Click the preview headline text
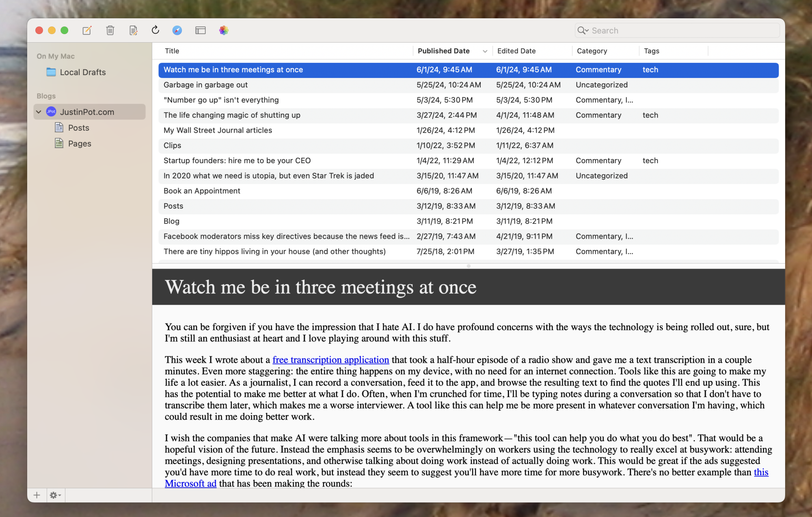Image resolution: width=812 pixels, height=517 pixels. coord(320,287)
